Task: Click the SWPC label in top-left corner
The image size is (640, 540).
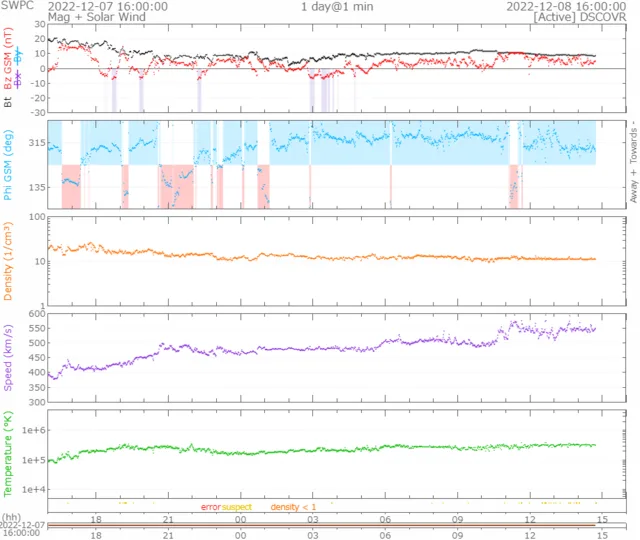Action: point(17,6)
